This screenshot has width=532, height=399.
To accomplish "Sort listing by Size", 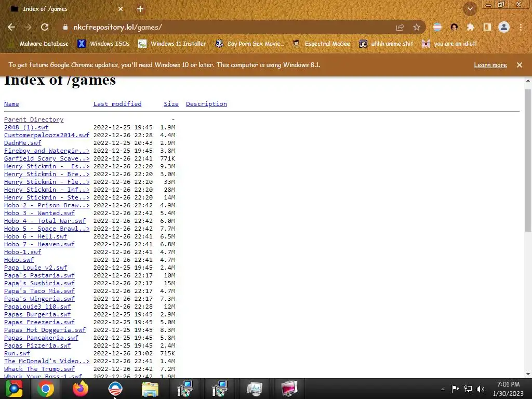I will pos(171,104).
